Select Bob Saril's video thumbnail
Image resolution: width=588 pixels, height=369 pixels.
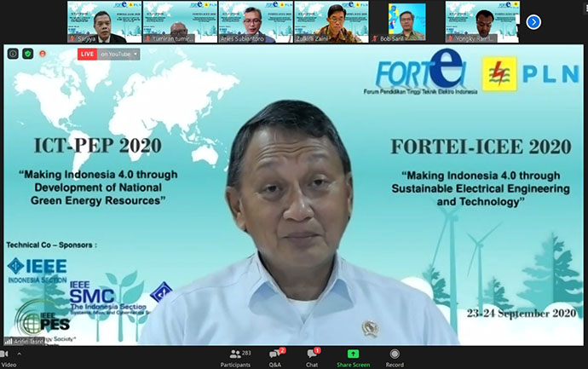(405, 22)
